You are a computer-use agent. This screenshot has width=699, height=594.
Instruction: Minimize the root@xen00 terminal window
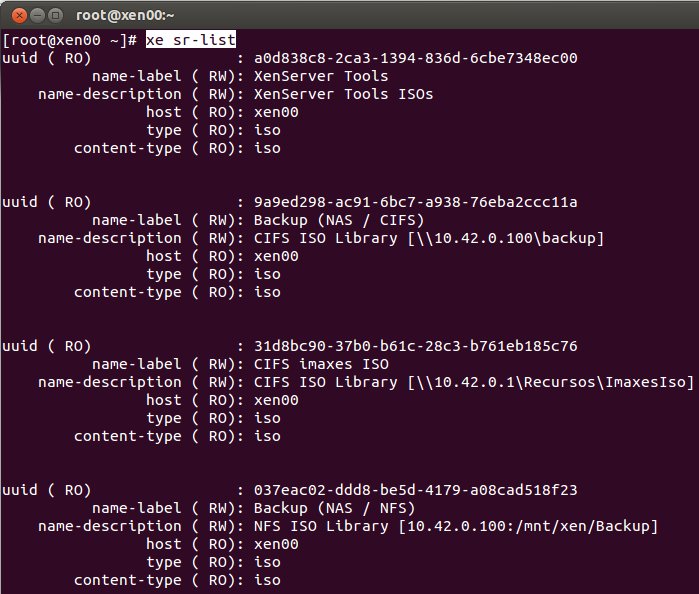tap(37, 16)
